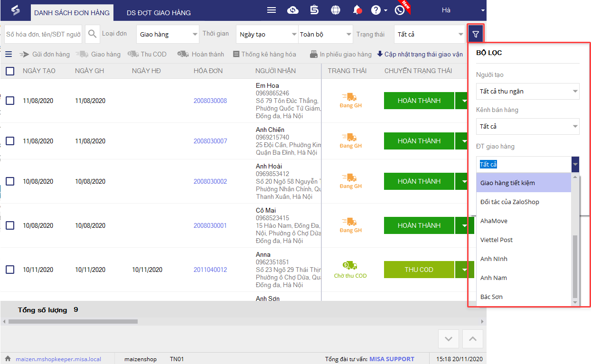Click the S-shaped store icon in top bar
Screen dimensions: 591x364
click(x=314, y=10)
